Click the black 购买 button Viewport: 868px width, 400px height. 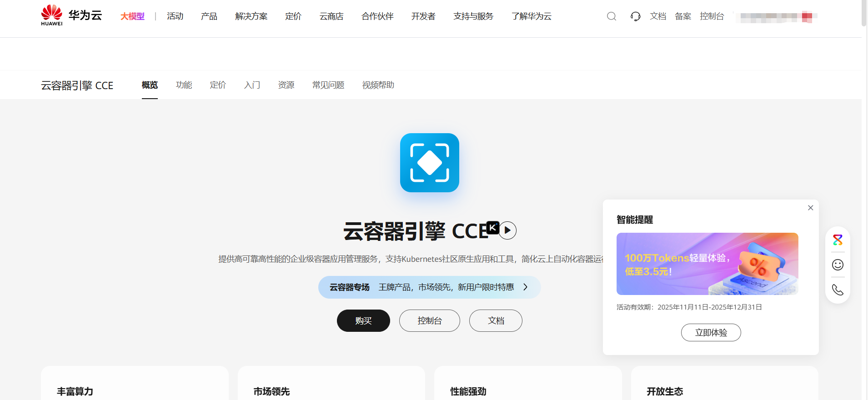click(363, 321)
